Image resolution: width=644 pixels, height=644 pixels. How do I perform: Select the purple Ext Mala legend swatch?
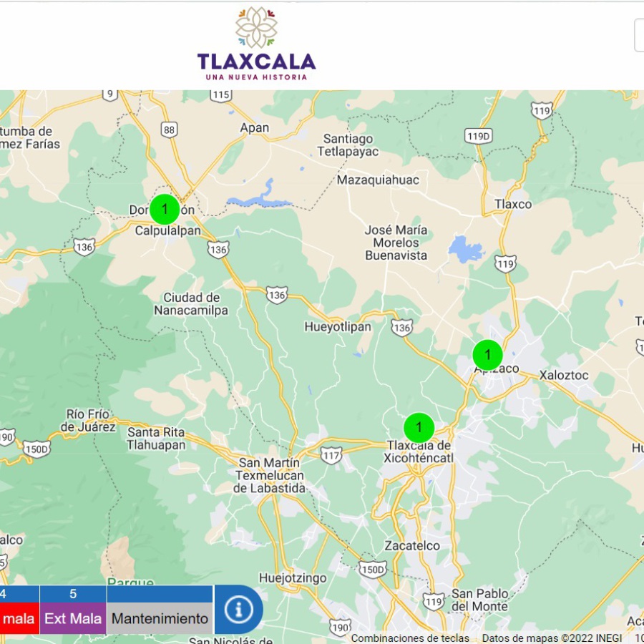[x=73, y=618]
